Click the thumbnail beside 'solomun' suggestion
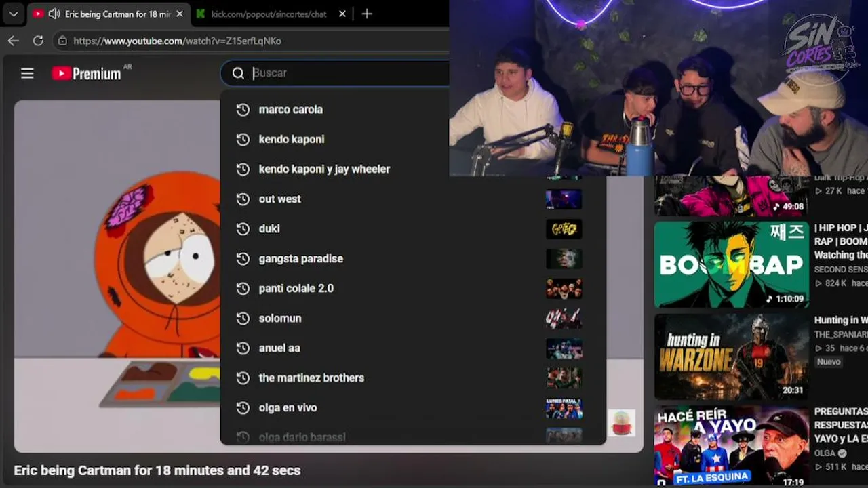The width and height of the screenshot is (868, 488). (564, 319)
